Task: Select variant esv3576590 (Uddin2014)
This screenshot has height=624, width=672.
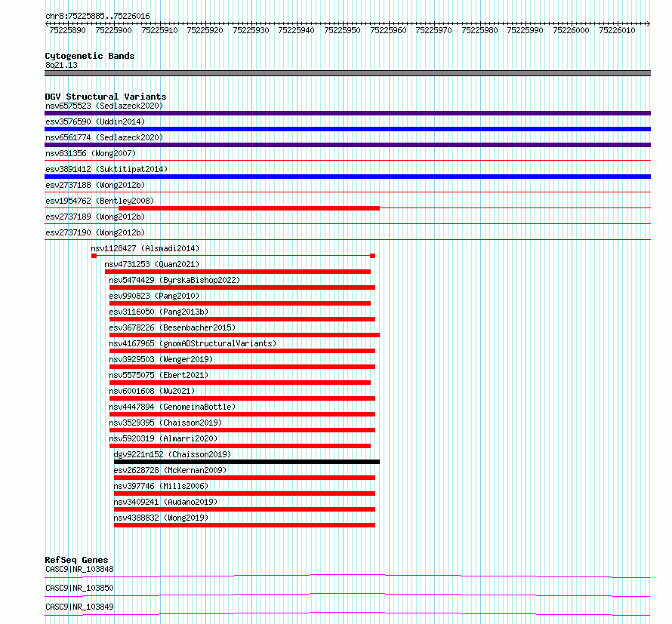Action: click(x=95, y=121)
